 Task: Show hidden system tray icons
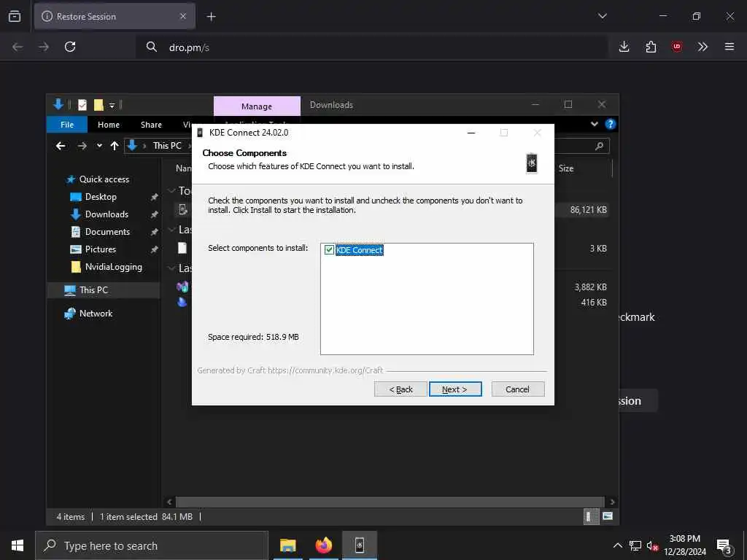617,545
